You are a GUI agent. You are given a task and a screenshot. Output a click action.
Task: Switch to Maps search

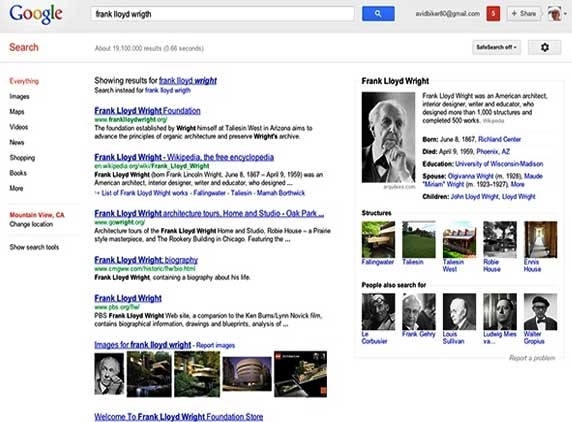pos(17,112)
